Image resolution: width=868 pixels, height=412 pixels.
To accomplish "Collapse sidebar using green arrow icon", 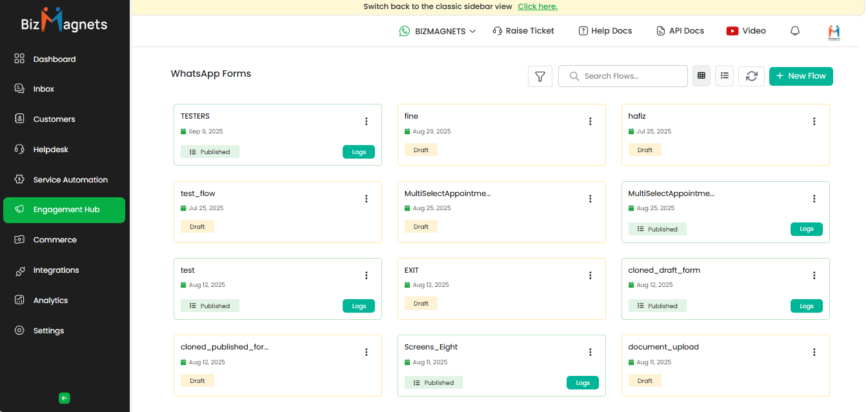I will (64, 398).
